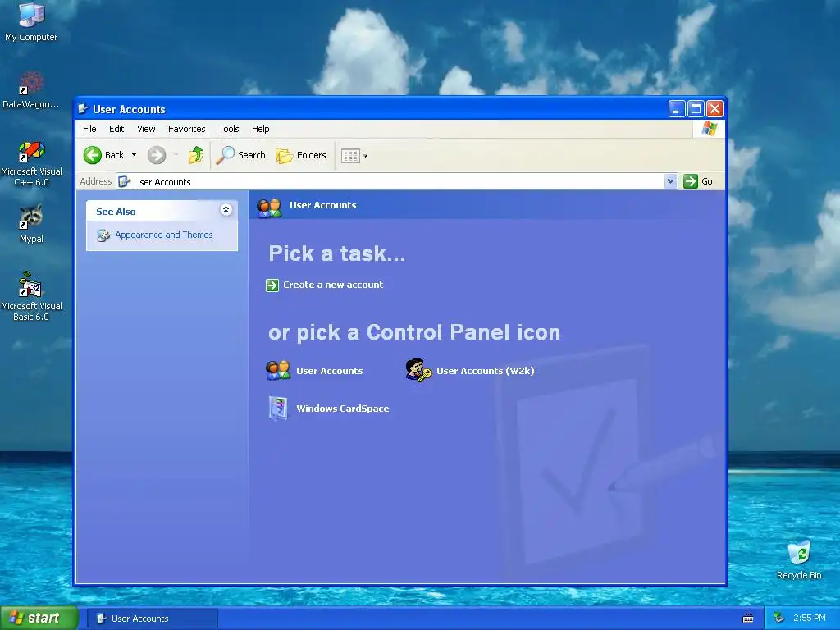Open the User Accounts (W2k) link

(486, 371)
